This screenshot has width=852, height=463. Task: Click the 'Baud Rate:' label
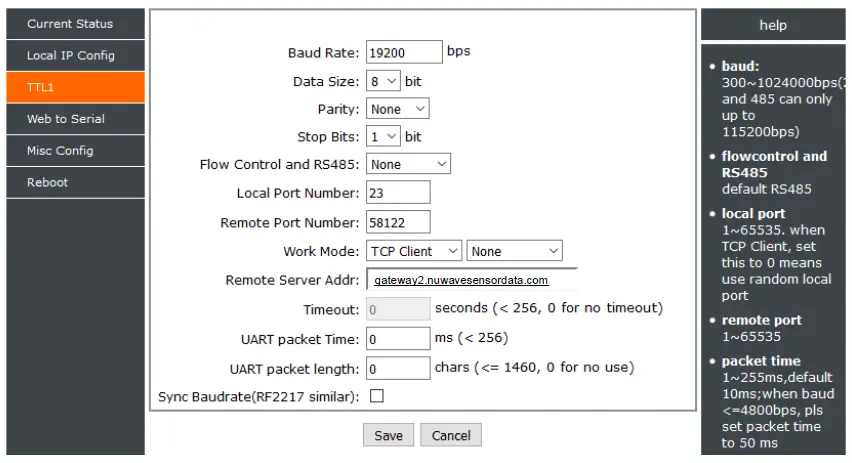323,53
